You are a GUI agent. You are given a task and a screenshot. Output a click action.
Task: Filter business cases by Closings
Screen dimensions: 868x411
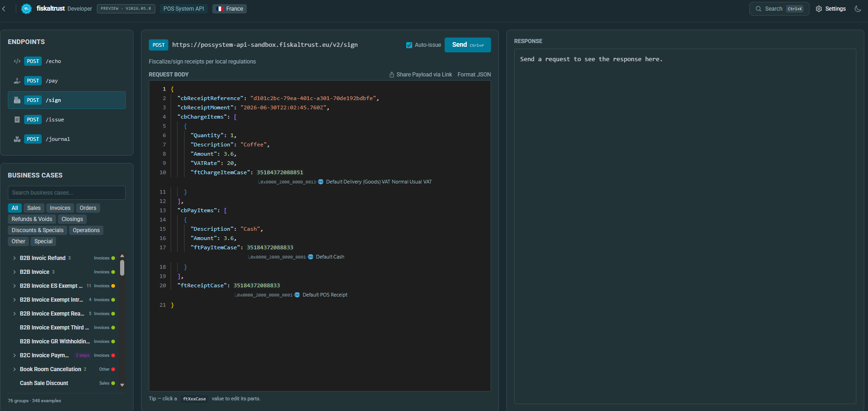72,219
